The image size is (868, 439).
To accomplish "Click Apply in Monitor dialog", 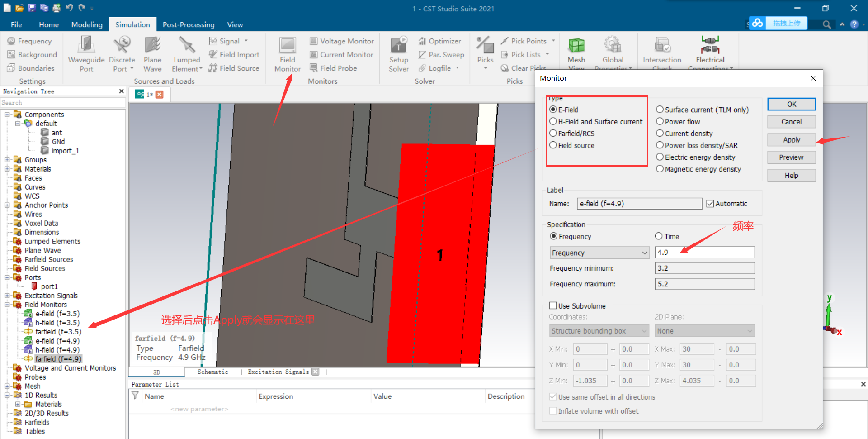I will [x=792, y=140].
